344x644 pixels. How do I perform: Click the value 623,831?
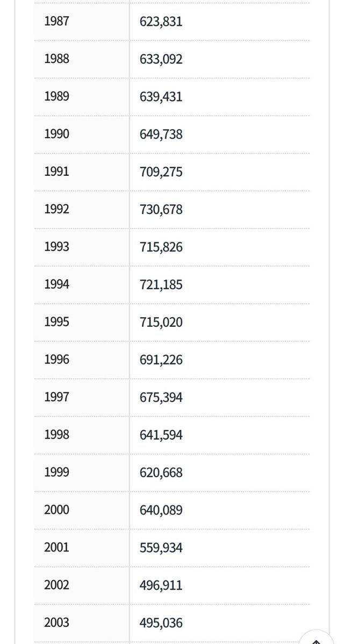click(161, 22)
